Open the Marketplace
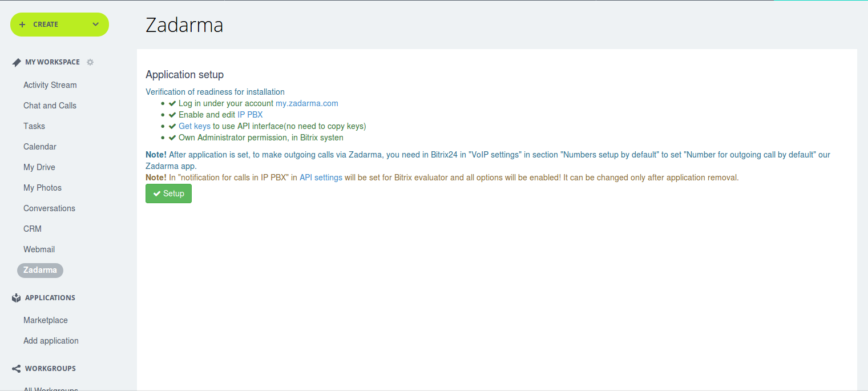Viewport: 868px width, 391px height. pyautogui.click(x=46, y=320)
